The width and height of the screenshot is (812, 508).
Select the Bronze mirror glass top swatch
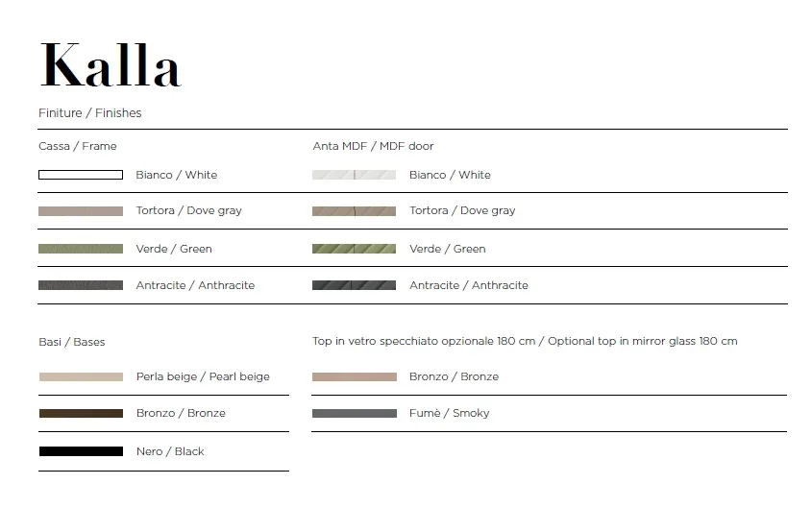(x=355, y=376)
